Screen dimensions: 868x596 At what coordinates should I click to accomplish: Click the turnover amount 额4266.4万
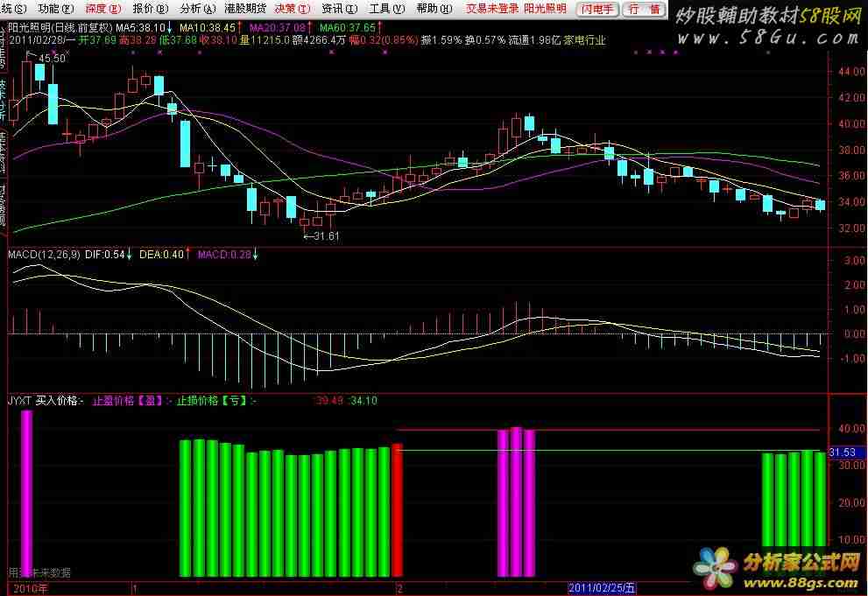pos(319,40)
